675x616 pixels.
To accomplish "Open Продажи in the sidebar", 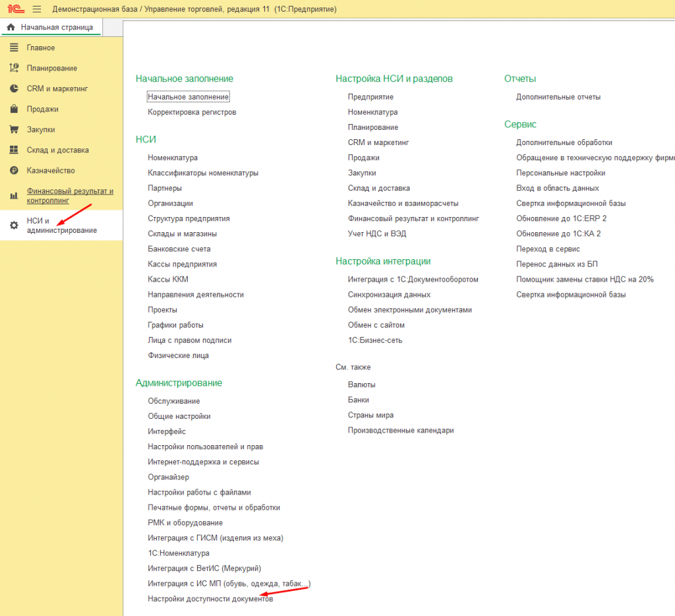I will click(43, 109).
